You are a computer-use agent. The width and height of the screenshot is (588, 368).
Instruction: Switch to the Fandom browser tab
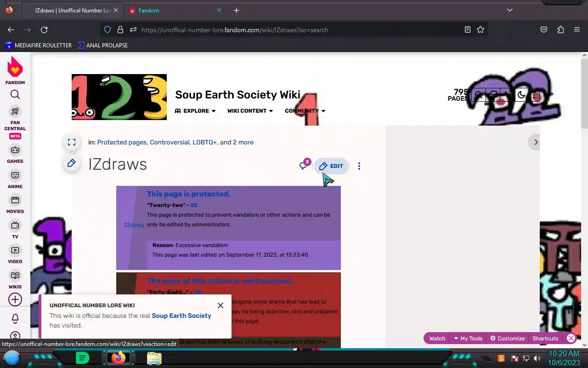pos(170,10)
